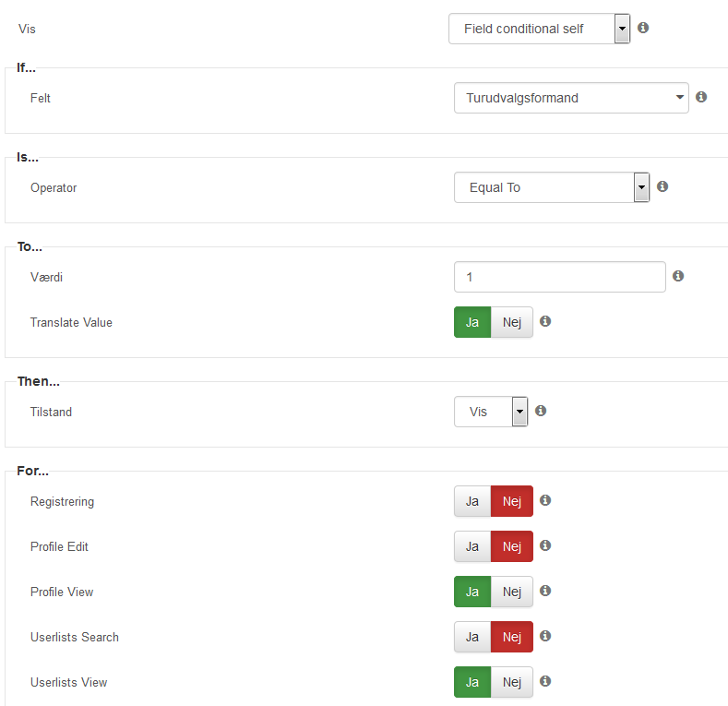This screenshot has width=728, height=706.
Task: Open the Field conditional self dropdown
Action: tap(540, 29)
